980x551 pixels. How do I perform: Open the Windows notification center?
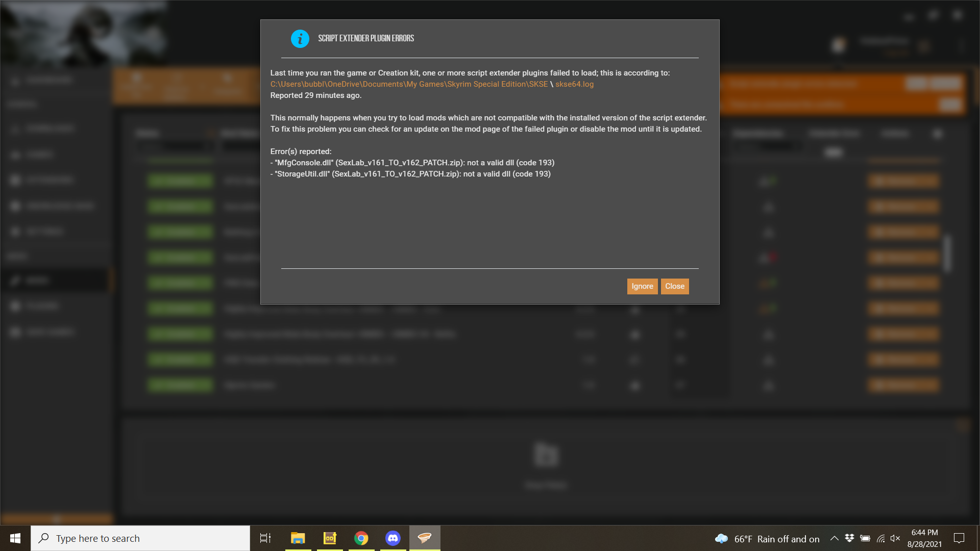(959, 538)
